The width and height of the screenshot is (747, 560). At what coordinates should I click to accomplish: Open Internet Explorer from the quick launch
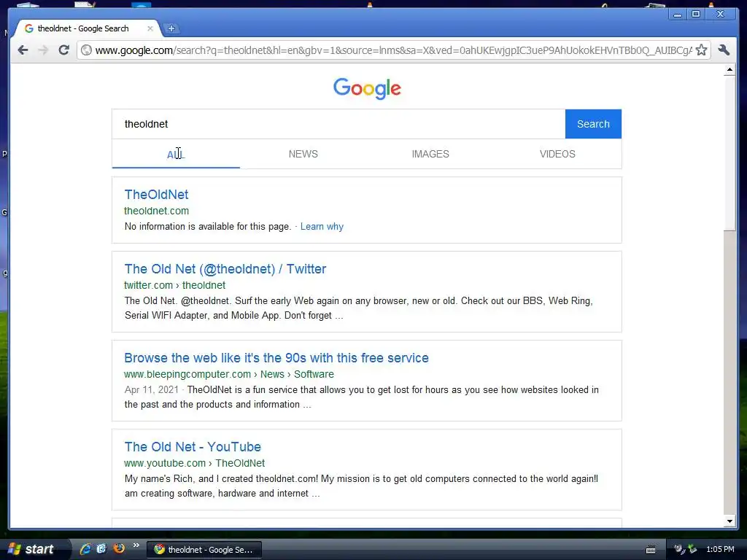(x=85, y=548)
